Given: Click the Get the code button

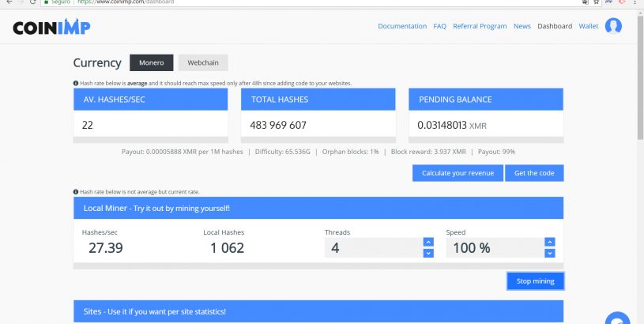Looking at the screenshot, I should [534, 173].
